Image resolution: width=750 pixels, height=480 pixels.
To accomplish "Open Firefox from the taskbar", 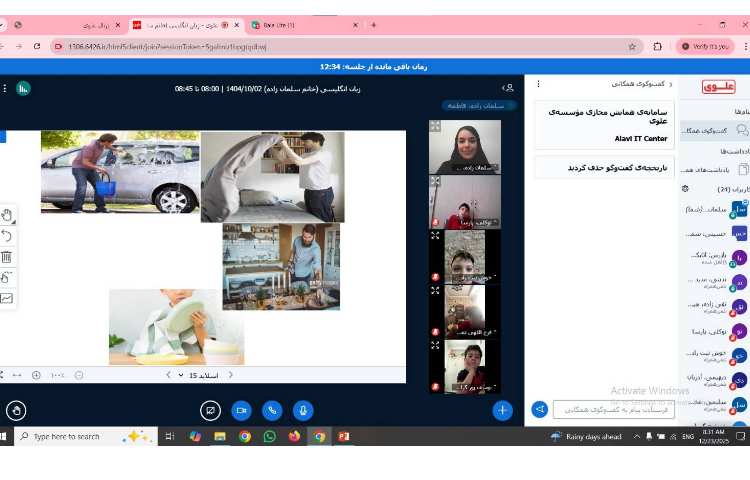I will 294,436.
